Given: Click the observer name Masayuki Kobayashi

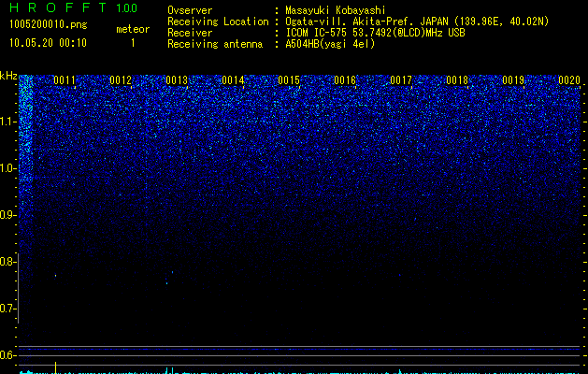Looking at the screenshot, I should [x=336, y=10].
